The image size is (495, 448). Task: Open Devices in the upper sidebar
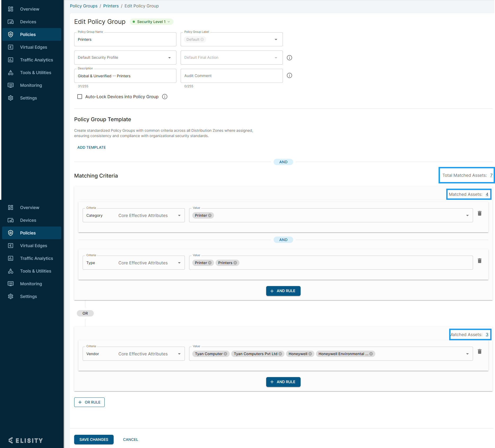pyautogui.click(x=32, y=22)
